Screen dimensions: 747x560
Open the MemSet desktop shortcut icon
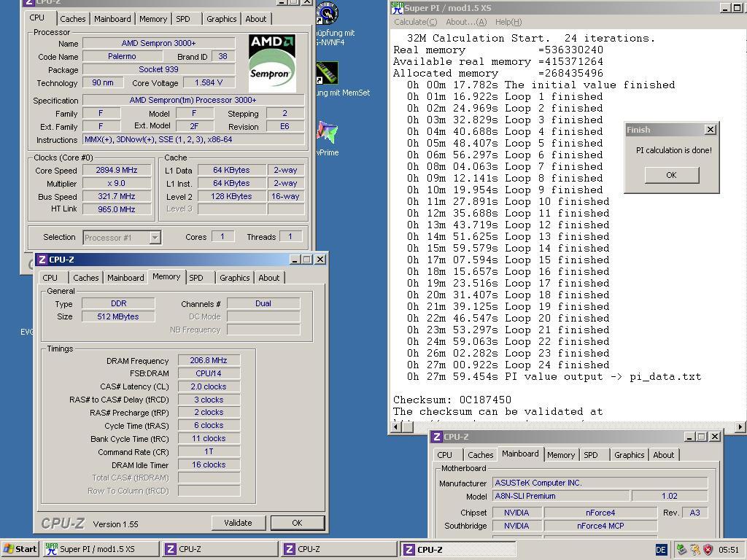coord(328,74)
